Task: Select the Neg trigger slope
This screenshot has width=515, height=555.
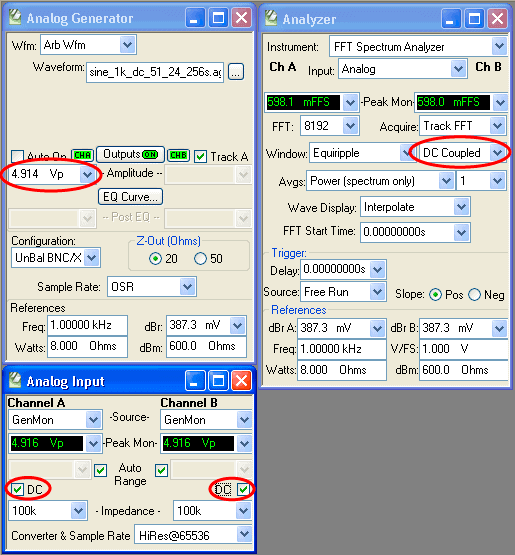Action: (474, 294)
